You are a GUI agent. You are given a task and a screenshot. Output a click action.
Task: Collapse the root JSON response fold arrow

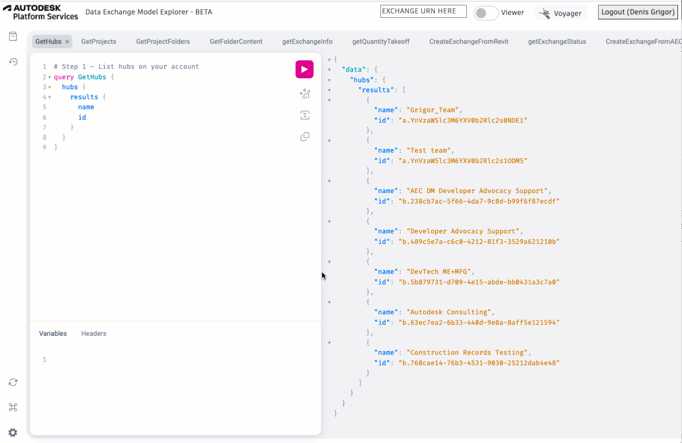coord(329,60)
